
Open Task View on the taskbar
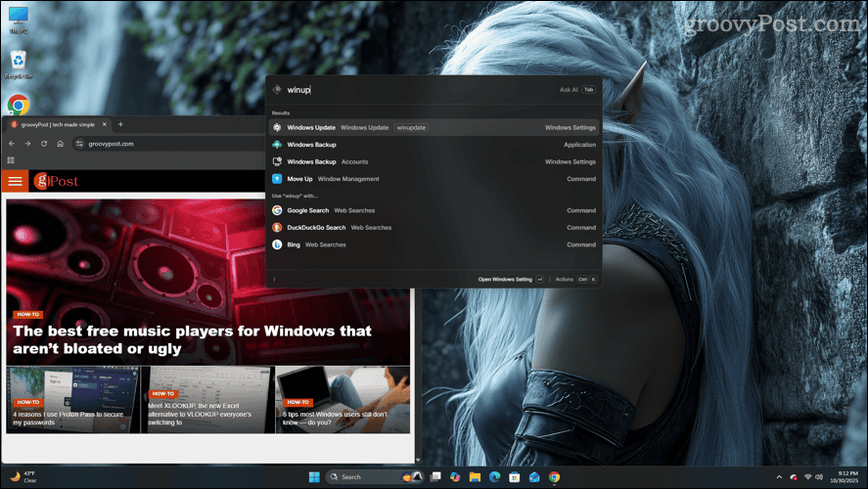(x=435, y=477)
